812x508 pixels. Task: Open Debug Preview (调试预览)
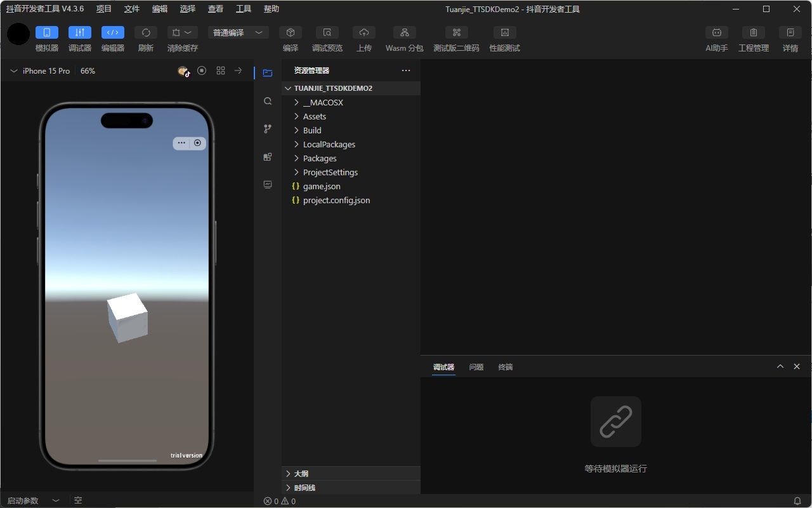point(327,33)
